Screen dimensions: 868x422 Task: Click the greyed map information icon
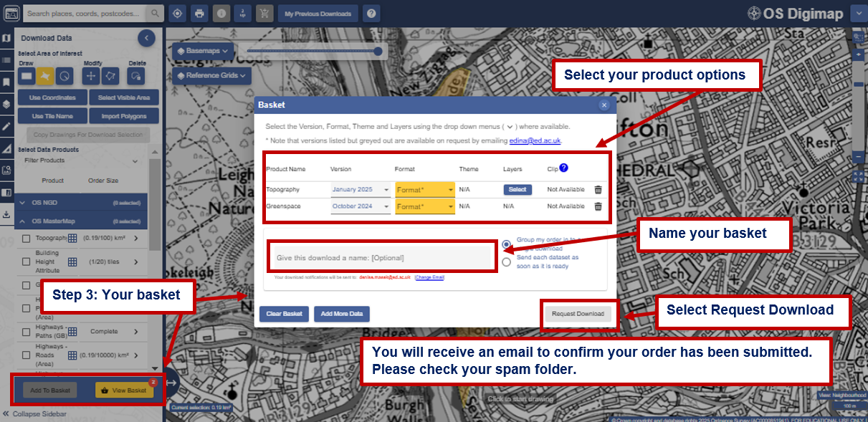coord(221,14)
